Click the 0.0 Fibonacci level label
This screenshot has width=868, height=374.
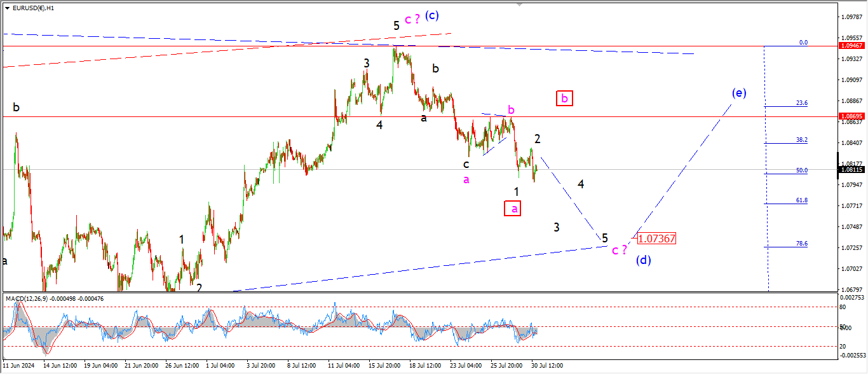click(803, 43)
